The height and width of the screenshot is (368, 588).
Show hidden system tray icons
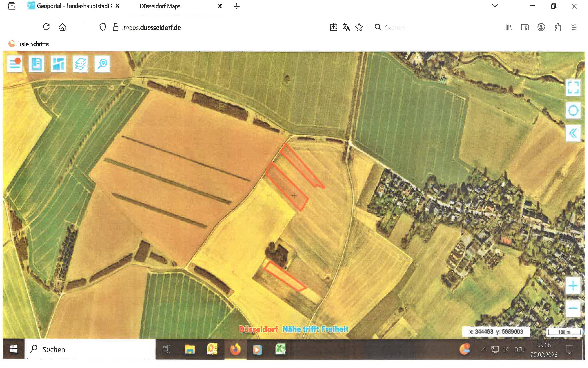point(484,350)
